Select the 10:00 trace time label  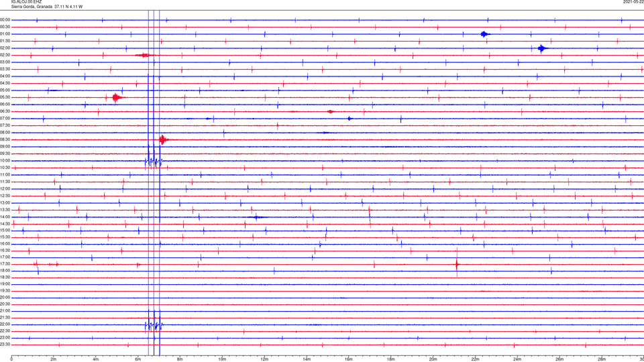tap(5, 160)
